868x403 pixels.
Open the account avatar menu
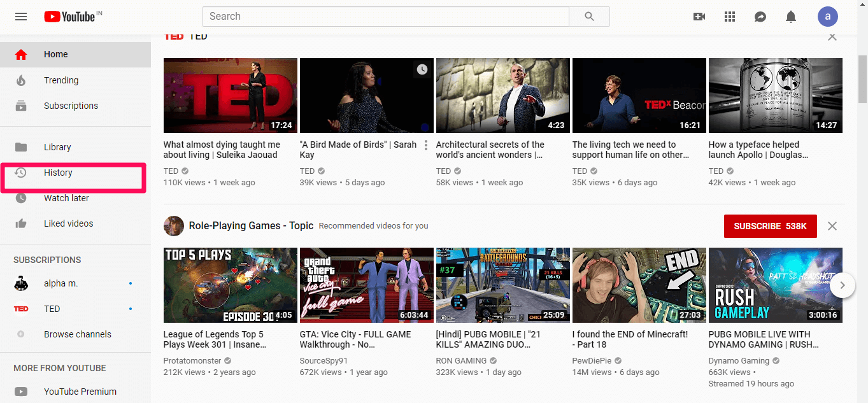click(828, 17)
